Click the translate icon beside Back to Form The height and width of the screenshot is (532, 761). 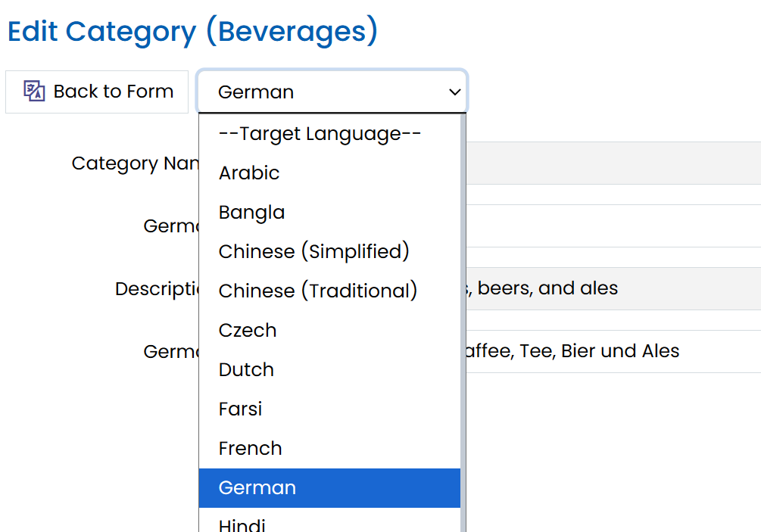[33, 91]
